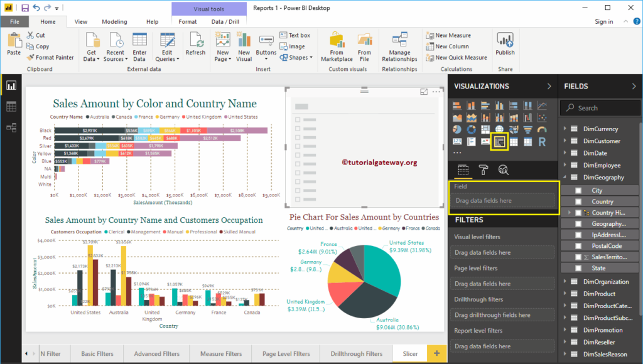
Task: Tick the IpAddressL... field checkbox
Action: coord(578,235)
